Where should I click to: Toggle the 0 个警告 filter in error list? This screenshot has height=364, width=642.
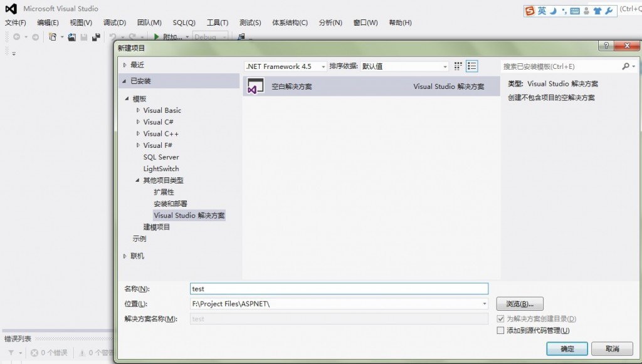[x=96, y=353]
